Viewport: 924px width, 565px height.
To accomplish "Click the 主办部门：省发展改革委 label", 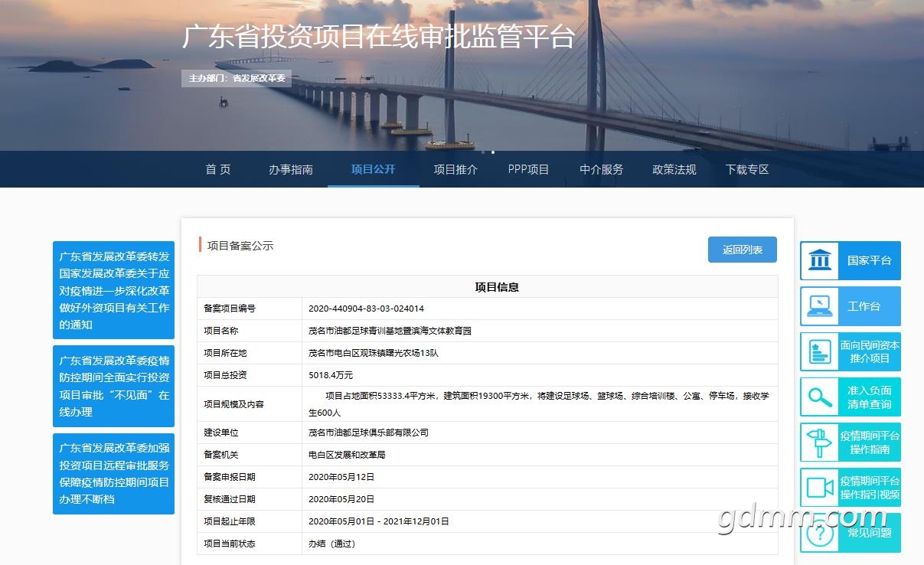I will (237, 78).
